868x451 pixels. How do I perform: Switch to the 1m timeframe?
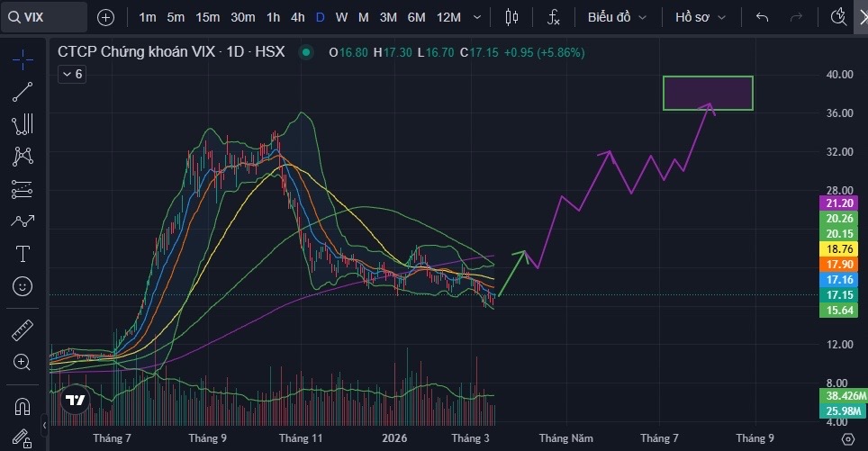pyautogui.click(x=148, y=18)
